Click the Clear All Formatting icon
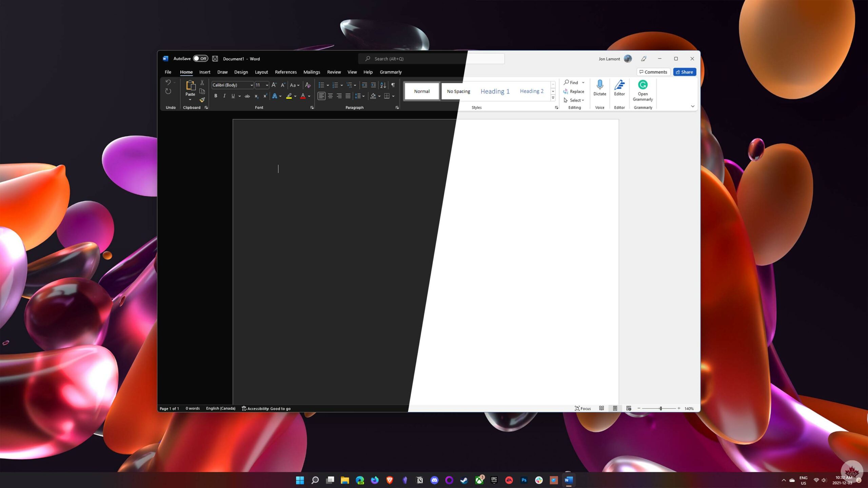The image size is (868, 488). pos(308,85)
